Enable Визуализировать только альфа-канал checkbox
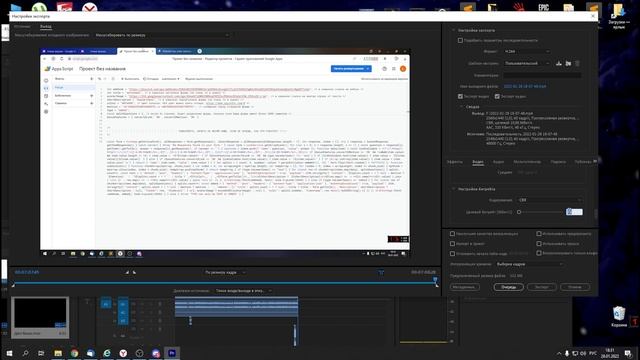This screenshot has height=360, width=640. (x=539, y=253)
